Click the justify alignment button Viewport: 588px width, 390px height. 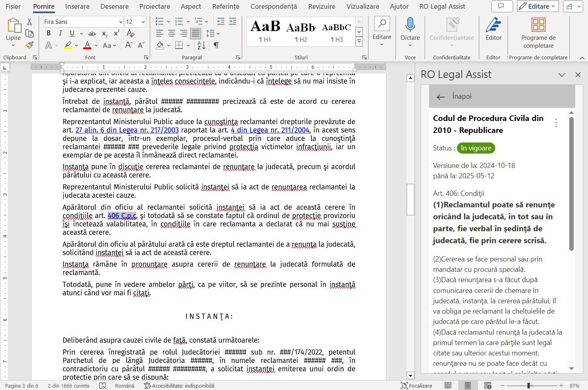pos(196,33)
